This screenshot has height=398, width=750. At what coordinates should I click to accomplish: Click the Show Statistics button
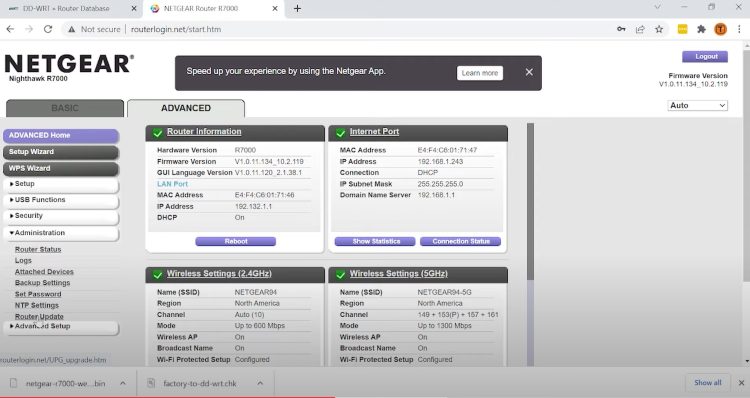coord(375,242)
